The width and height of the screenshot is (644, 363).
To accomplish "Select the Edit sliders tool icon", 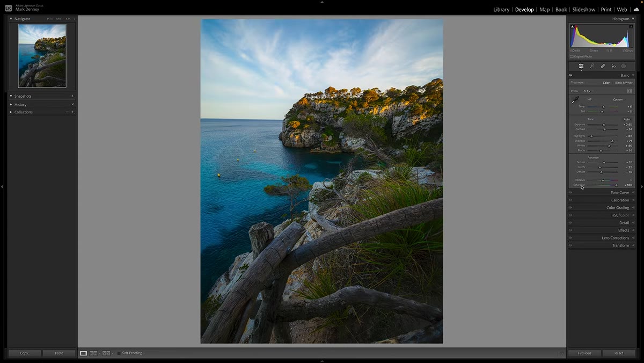I will 581,66.
